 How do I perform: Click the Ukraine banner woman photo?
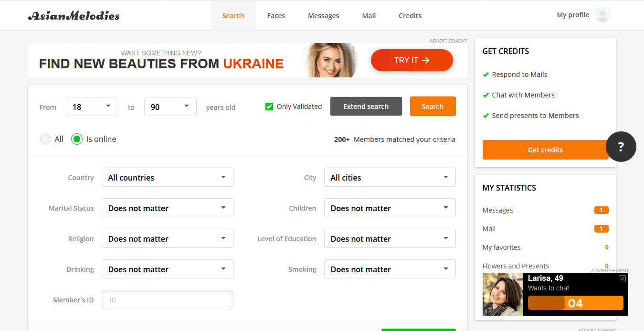[330, 60]
